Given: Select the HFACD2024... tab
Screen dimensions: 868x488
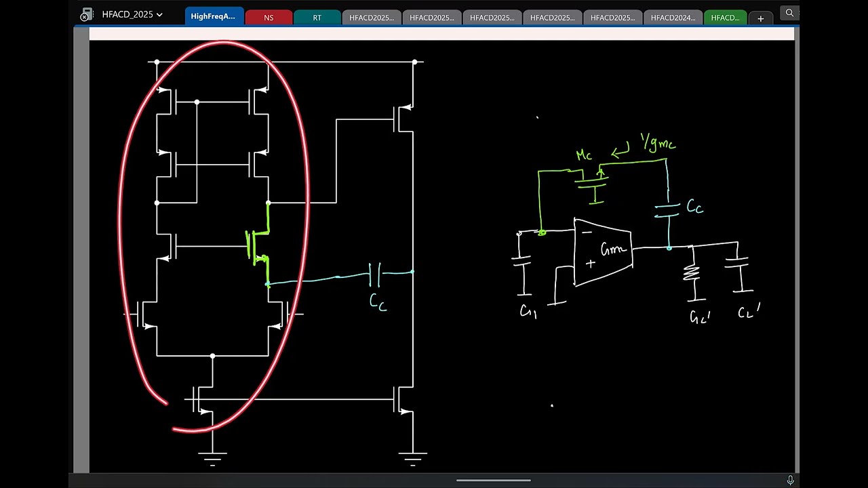Looking at the screenshot, I should coord(673,18).
